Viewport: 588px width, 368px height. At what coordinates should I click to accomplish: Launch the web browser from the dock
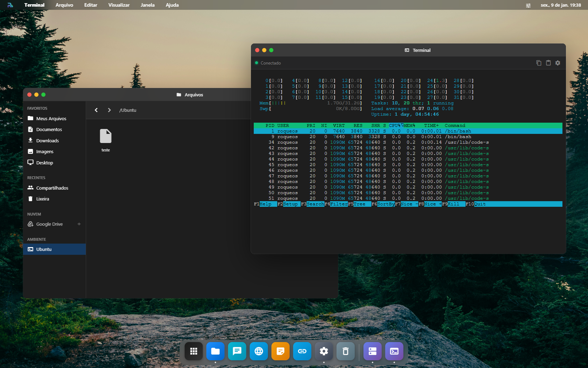pyautogui.click(x=259, y=351)
